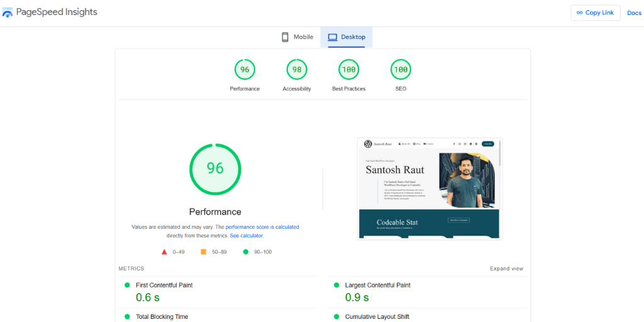Click the PageSpeed Insights title text
This screenshot has width=644, height=322.
(x=57, y=12)
